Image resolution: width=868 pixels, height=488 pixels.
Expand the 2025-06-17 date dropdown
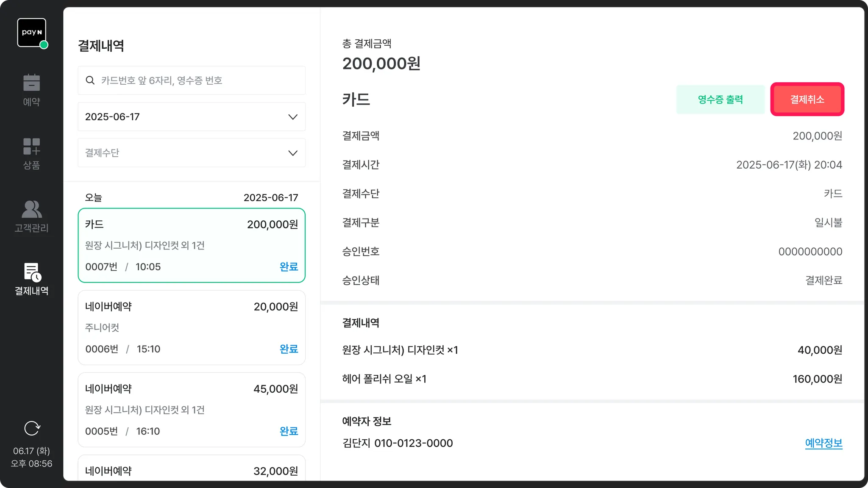point(191,117)
